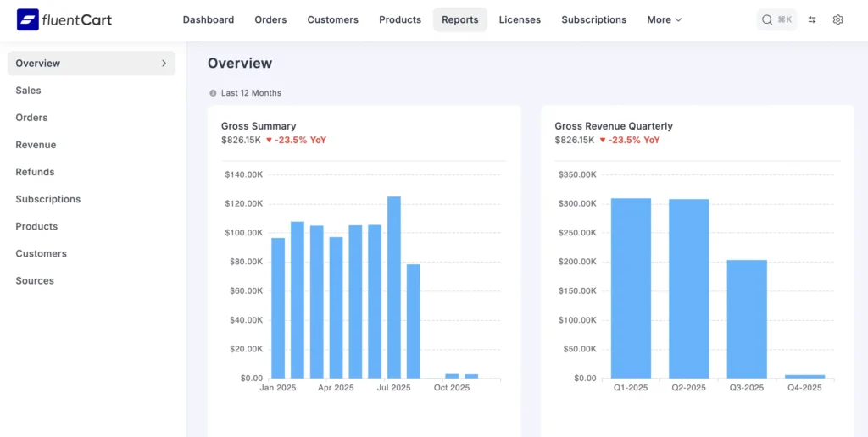Click the filter sliders icon in header

pos(812,19)
